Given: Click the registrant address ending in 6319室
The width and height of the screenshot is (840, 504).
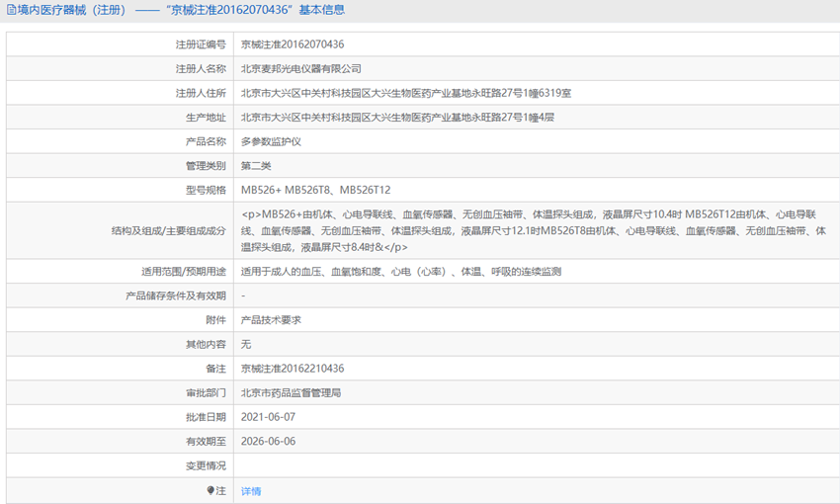Looking at the screenshot, I should coord(405,93).
